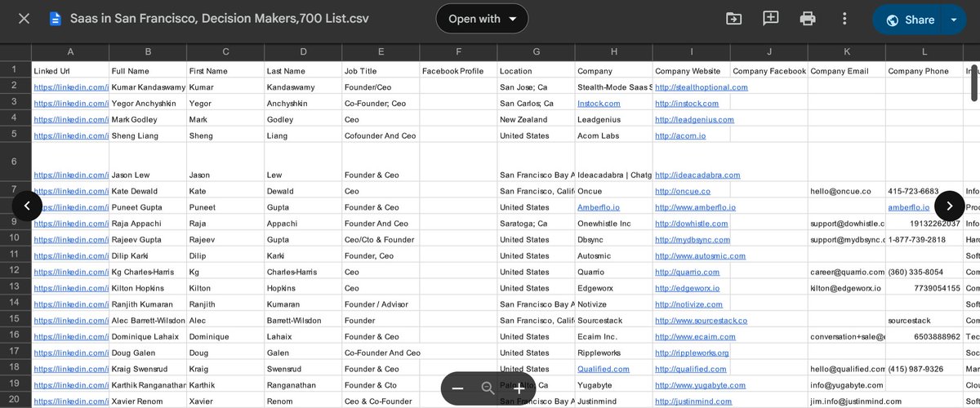This screenshot has height=408, width=980.
Task: Zoom in with the plus icon
Action: (519, 388)
